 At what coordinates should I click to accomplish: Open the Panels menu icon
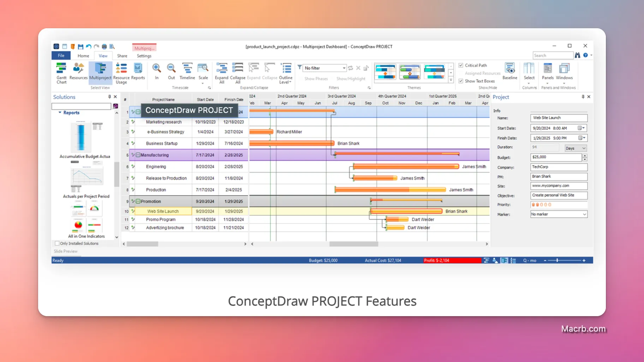(548, 73)
